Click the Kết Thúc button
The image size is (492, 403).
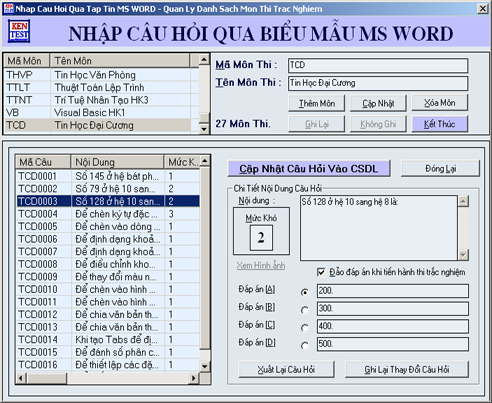439,124
